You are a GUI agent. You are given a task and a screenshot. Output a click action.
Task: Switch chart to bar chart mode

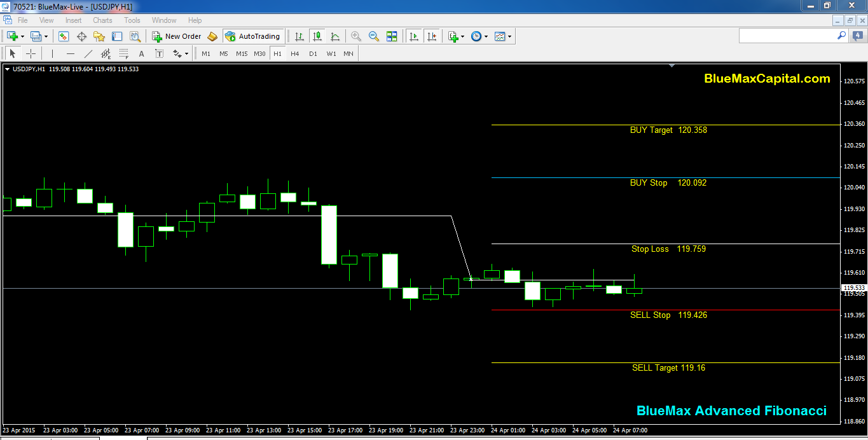coord(299,36)
